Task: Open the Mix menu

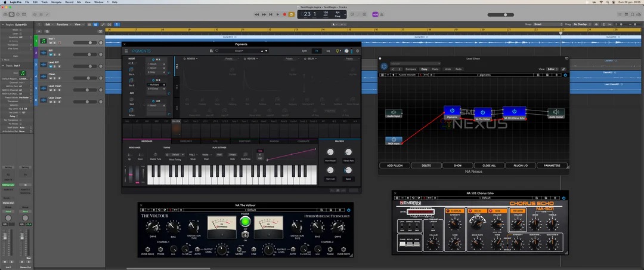Action: pyautogui.click(x=79, y=2)
